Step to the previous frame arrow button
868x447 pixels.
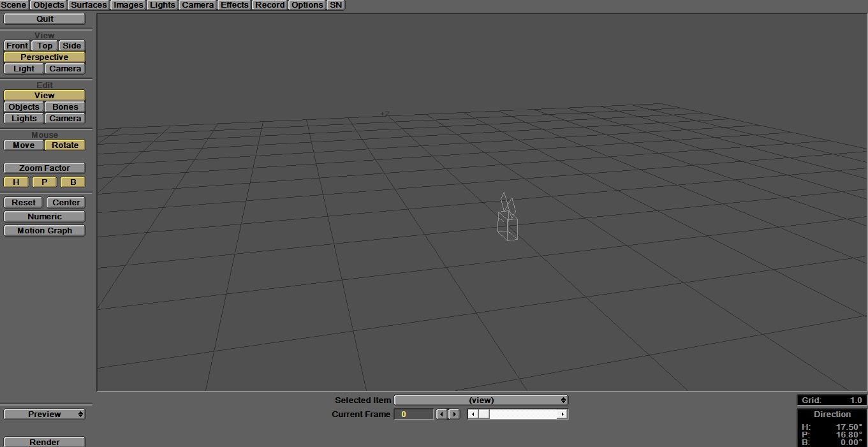(x=441, y=414)
